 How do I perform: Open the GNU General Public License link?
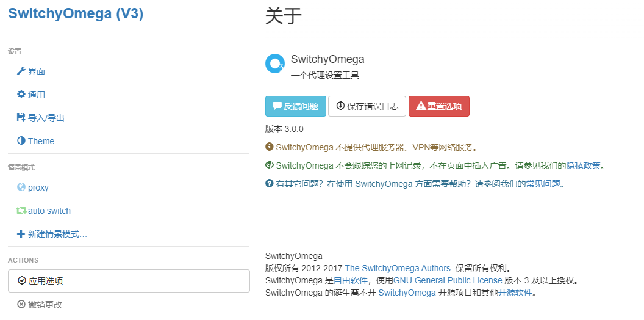[x=448, y=280]
